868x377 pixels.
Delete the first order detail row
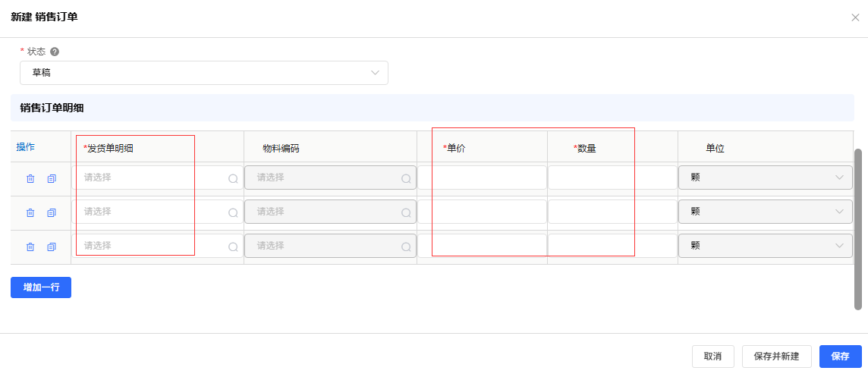pos(30,179)
